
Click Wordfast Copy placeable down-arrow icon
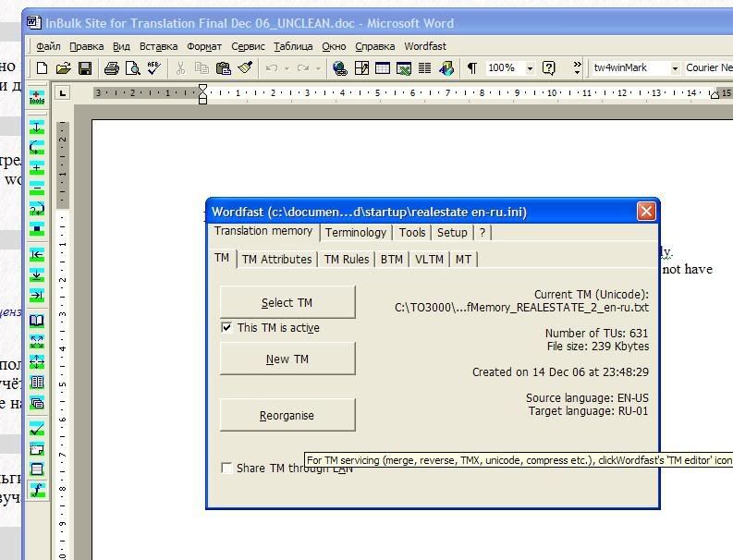coord(37,274)
